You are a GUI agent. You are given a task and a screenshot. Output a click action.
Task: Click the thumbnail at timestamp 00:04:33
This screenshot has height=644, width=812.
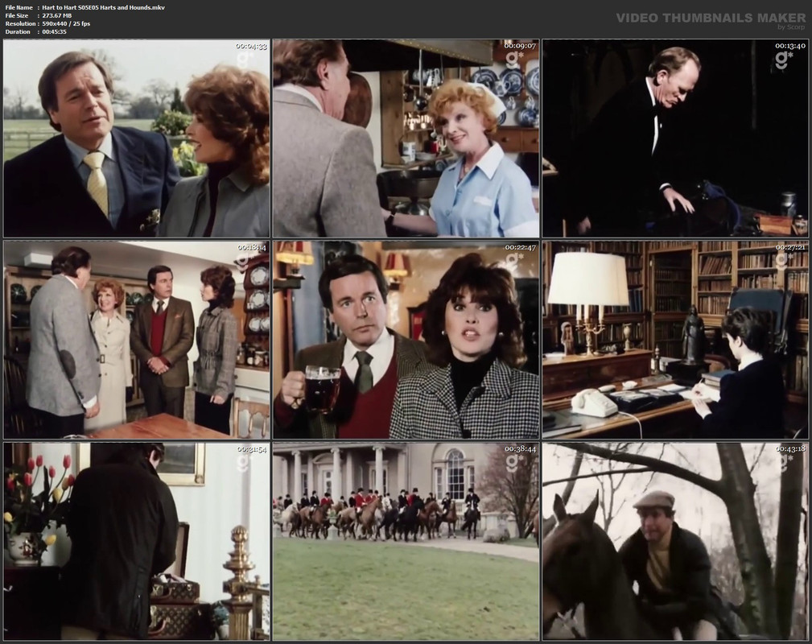[137, 138]
